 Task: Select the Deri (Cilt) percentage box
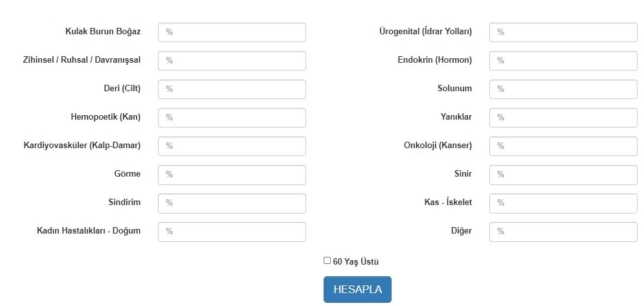click(232, 89)
